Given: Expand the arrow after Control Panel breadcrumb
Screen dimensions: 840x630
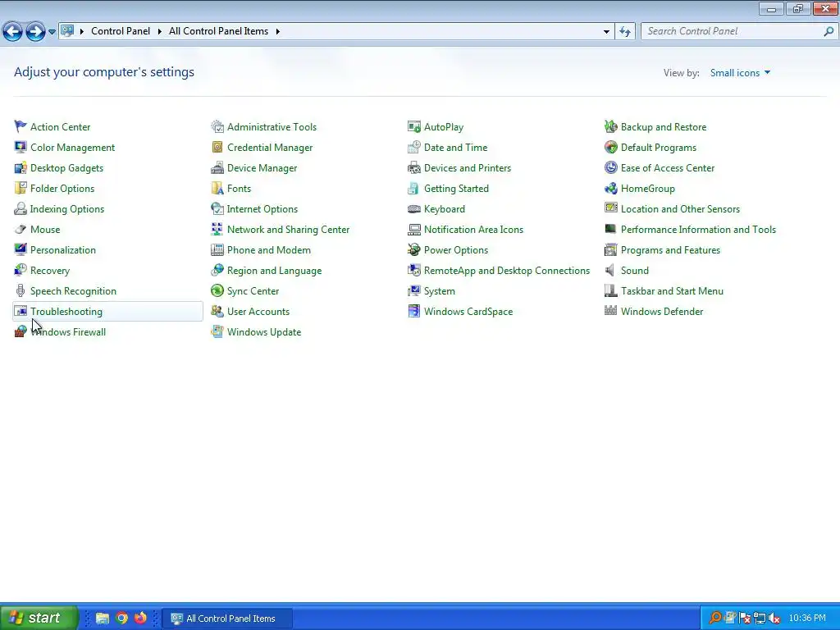Looking at the screenshot, I should click(160, 32).
